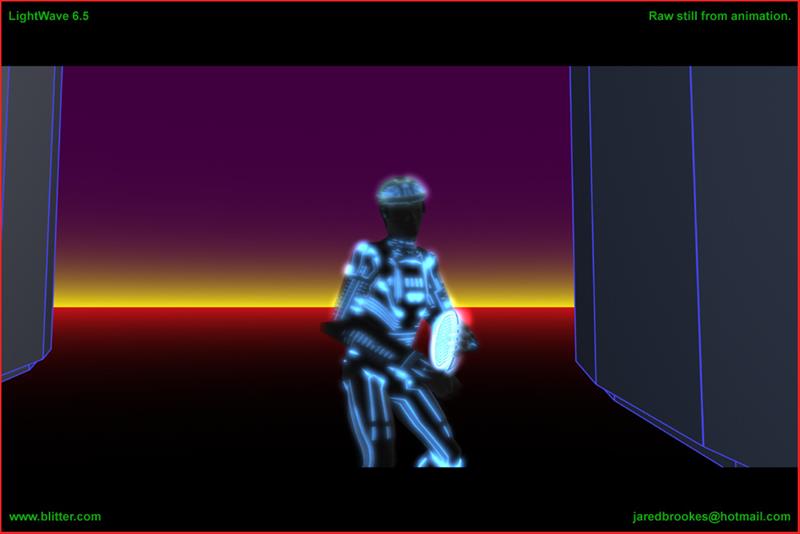
Task: Click the 'Raw still from animation.' caption
Action: (x=718, y=18)
